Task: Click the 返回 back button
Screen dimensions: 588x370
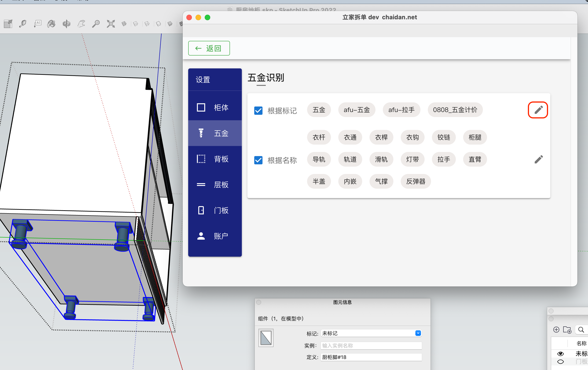Action: pyautogui.click(x=209, y=48)
